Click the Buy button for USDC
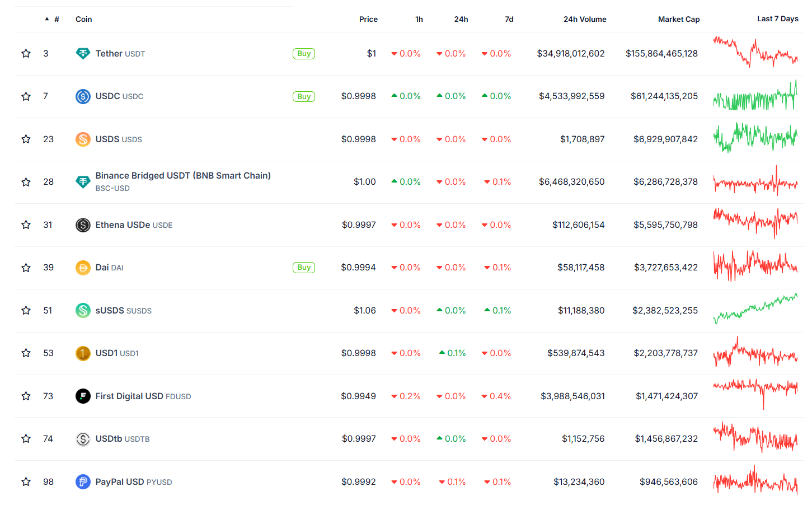 point(304,96)
